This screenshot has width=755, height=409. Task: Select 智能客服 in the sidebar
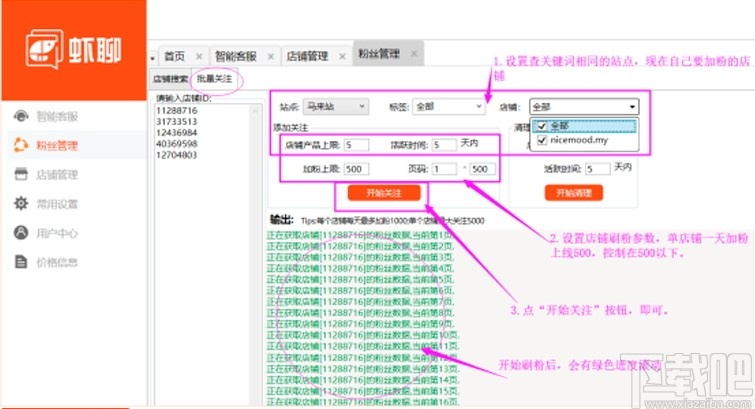coord(57,116)
